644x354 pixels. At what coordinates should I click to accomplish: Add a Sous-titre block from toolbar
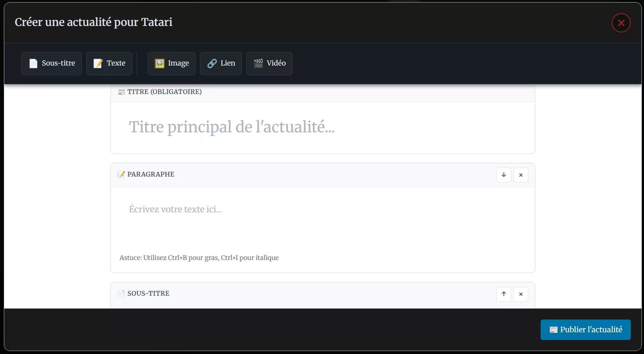(51, 63)
